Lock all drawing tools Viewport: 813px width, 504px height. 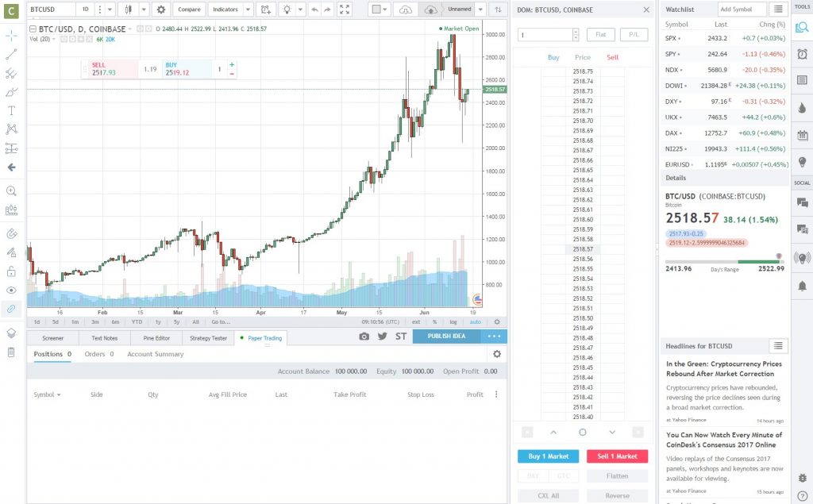(11, 271)
